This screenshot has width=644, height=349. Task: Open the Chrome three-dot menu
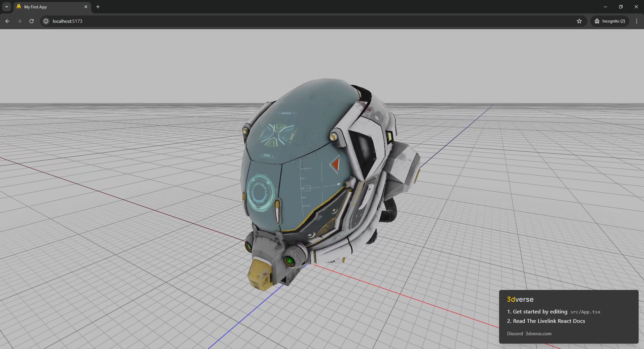[x=637, y=21]
